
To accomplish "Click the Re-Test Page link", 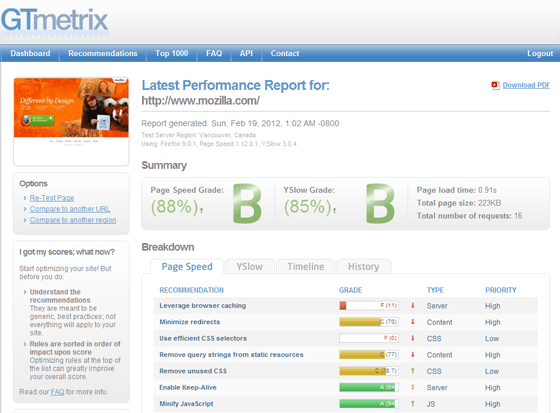I will tap(52, 198).
